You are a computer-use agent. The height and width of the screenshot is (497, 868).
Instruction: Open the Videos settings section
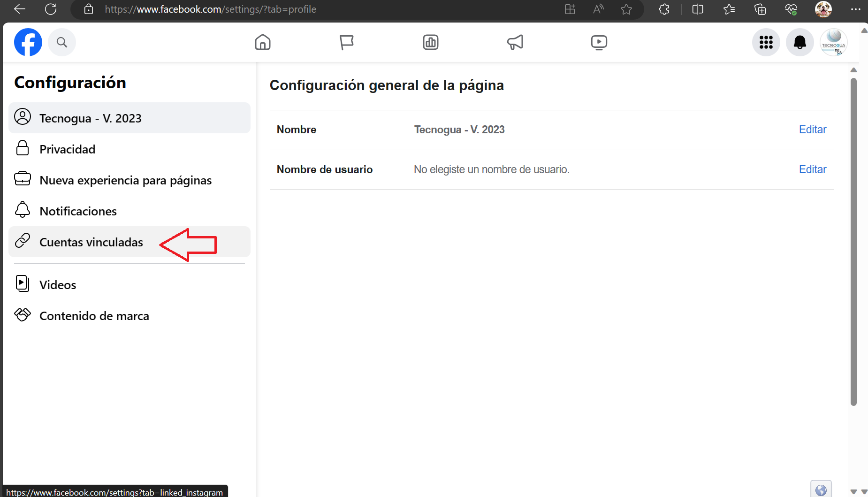click(x=57, y=285)
